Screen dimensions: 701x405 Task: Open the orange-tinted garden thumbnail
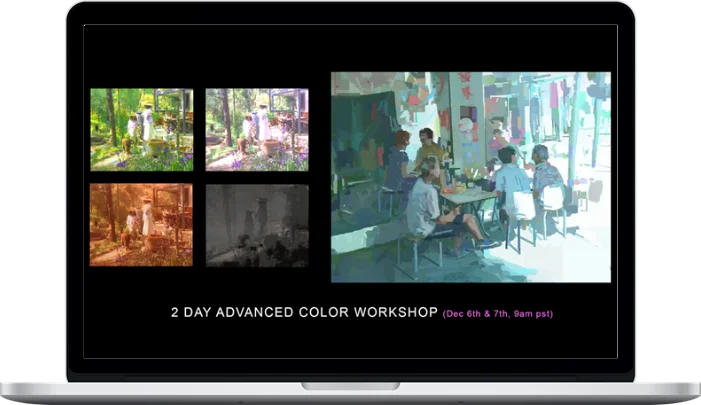click(x=141, y=225)
